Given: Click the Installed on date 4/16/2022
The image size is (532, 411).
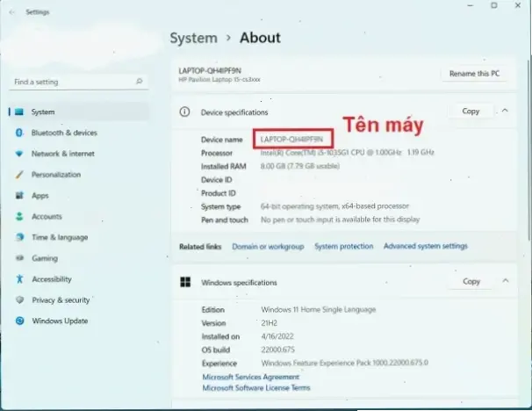Looking at the screenshot, I should 277,336.
